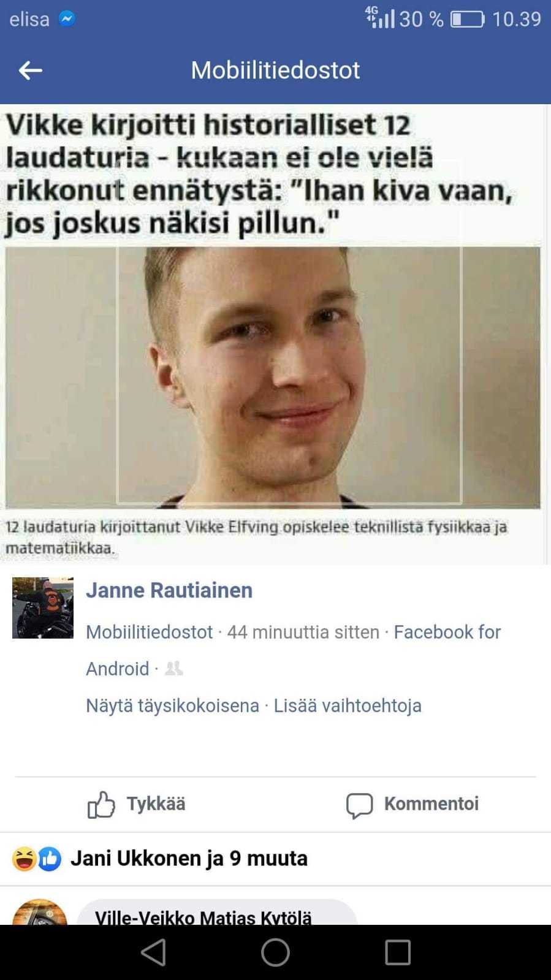Viewport: 551px width, 980px height.
Task: Tap the Kommentoi button label
Action: pyautogui.click(x=431, y=803)
